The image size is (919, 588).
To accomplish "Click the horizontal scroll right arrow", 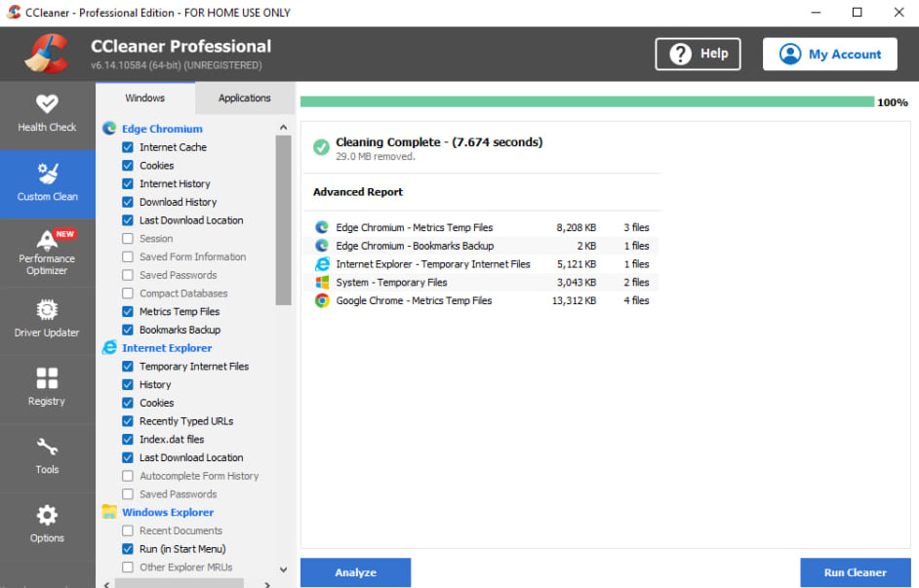I will click(x=267, y=584).
